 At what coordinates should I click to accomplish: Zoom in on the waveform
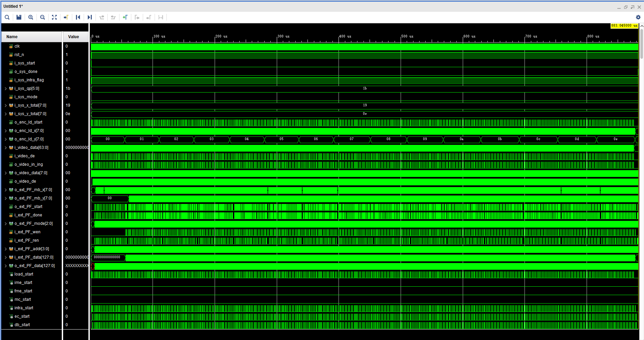point(31,17)
